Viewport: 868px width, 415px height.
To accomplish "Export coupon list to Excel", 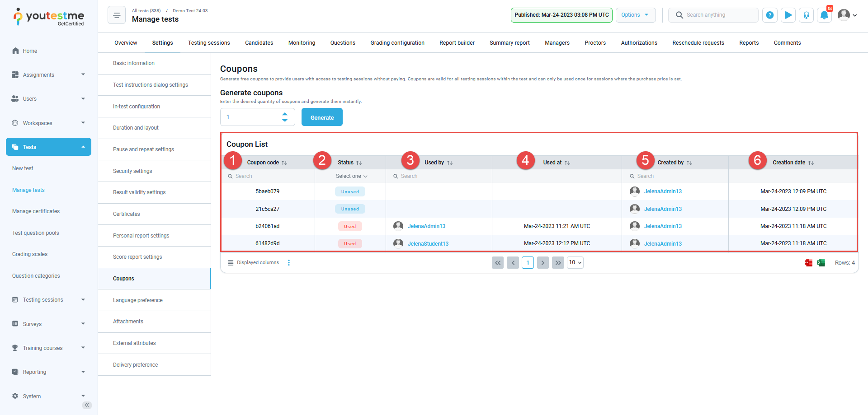I will (x=821, y=263).
